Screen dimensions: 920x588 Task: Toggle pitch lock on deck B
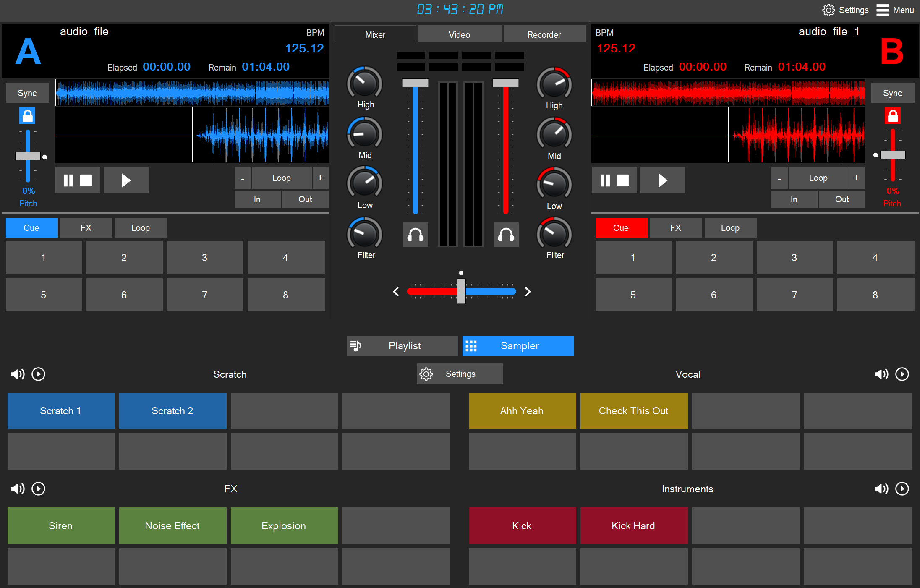(x=893, y=116)
